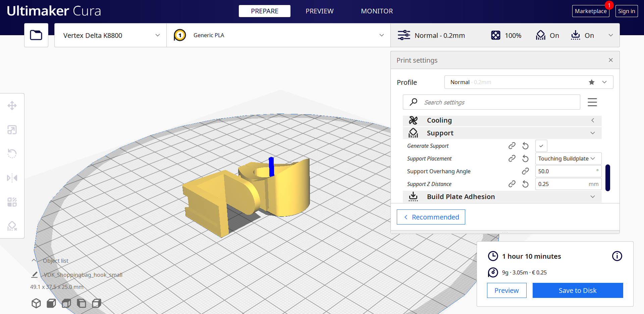The width and height of the screenshot is (644, 314).
Task: Open file using the folder icon
Action: coord(36,35)
